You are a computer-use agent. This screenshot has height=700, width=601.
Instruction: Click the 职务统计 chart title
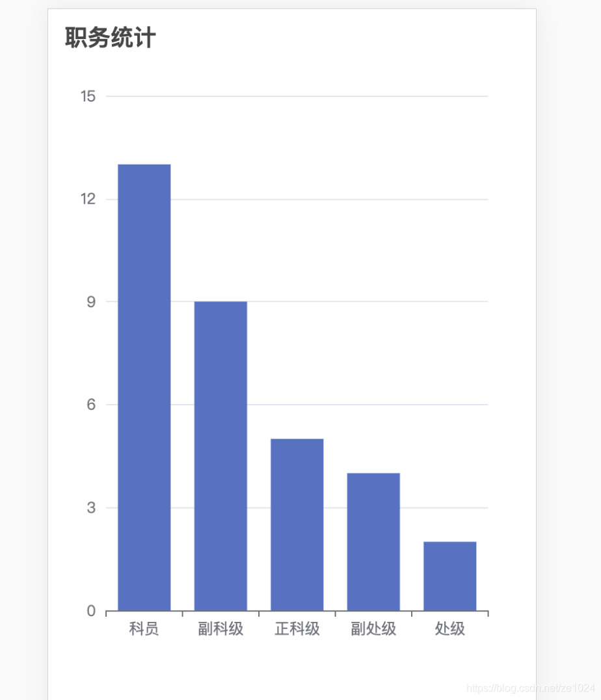pos(111,38)
